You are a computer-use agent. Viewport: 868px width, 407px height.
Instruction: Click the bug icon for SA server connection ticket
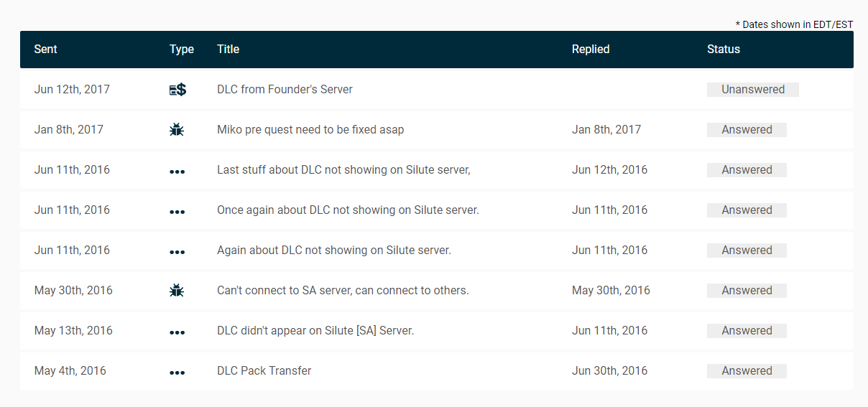tap(177, 291)
